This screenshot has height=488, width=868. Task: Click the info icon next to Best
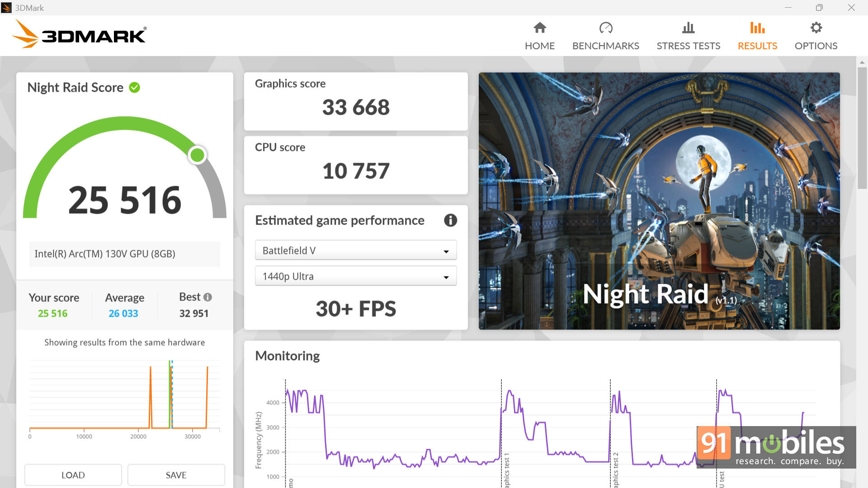208,297
